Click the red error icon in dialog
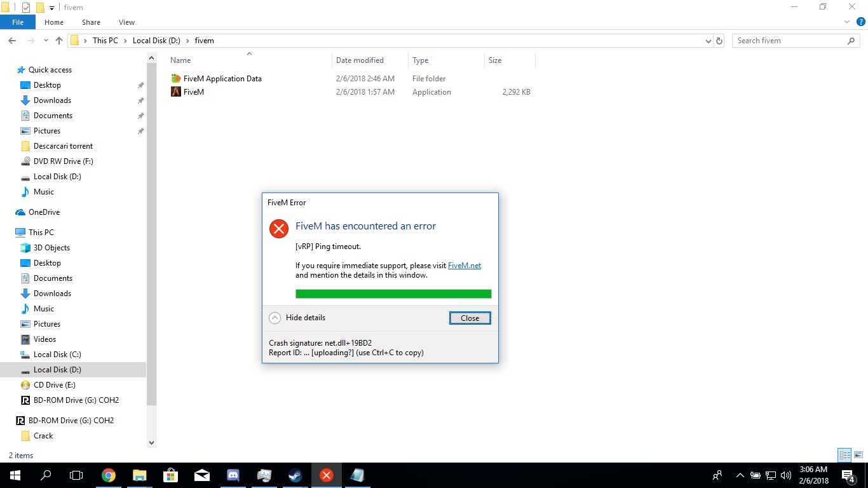The image size is (868, 488). point(278,229)
